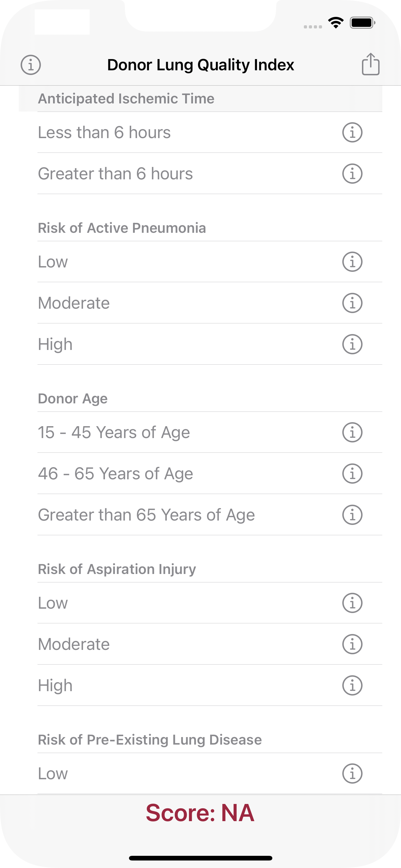Open info for High aspiration injury risk
This screenshot has width=401, height=868.
[x=352, y=685]
